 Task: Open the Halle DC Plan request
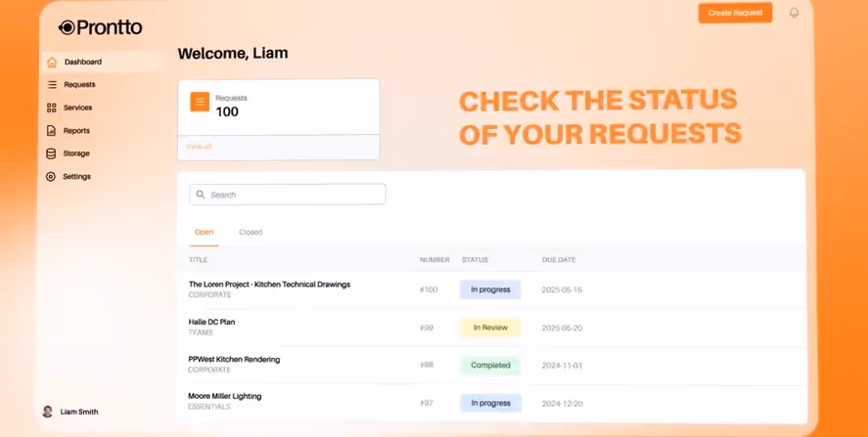(212, 322)
